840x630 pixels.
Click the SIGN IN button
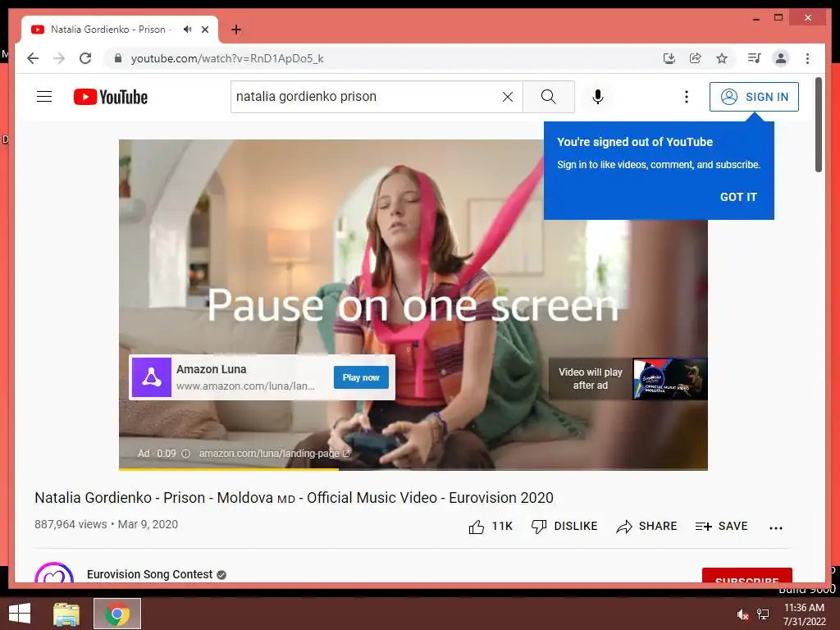click(x=754, y=97)
